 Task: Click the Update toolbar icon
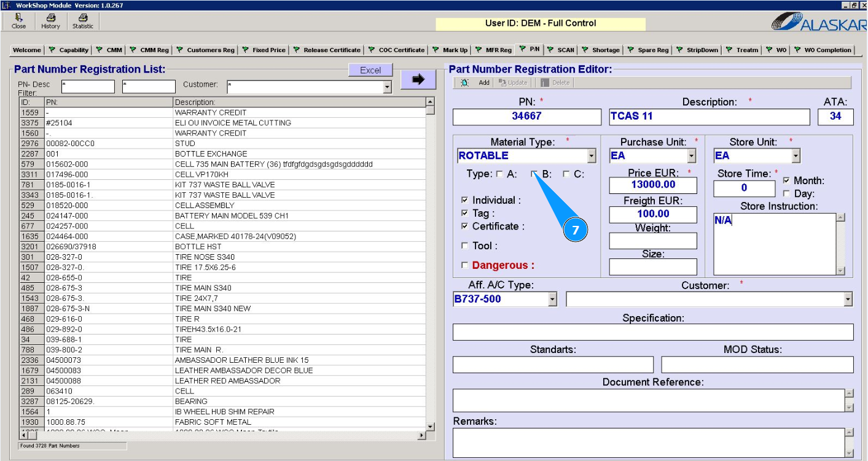point(502,83)
